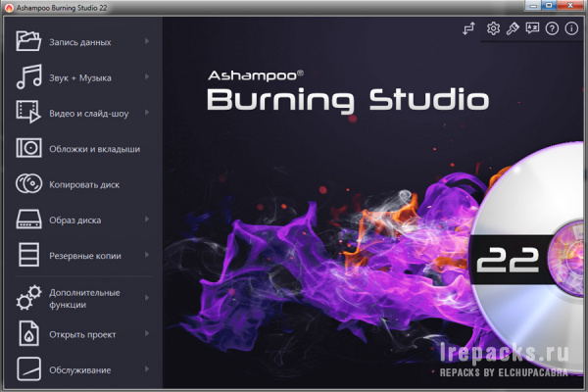This screenshot has width=588, height=392.
Task: Click the Обслуживание label
Action: coord(80,370)
